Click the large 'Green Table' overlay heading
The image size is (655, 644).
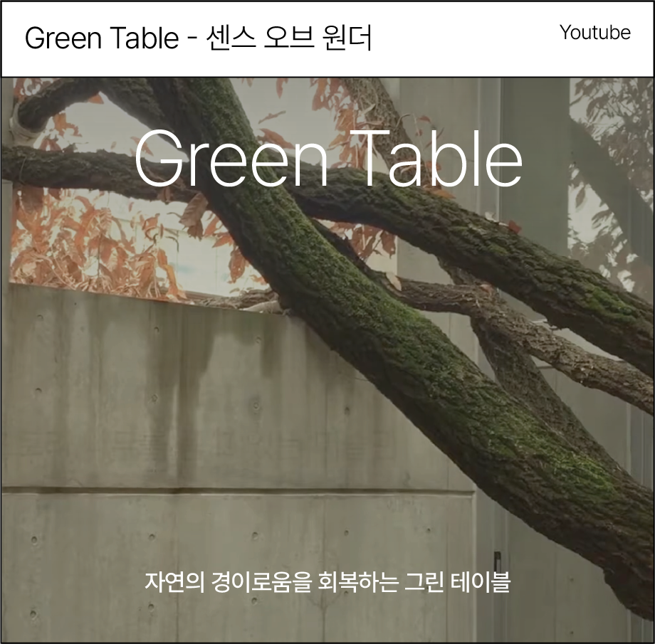[x=328, y=158]
